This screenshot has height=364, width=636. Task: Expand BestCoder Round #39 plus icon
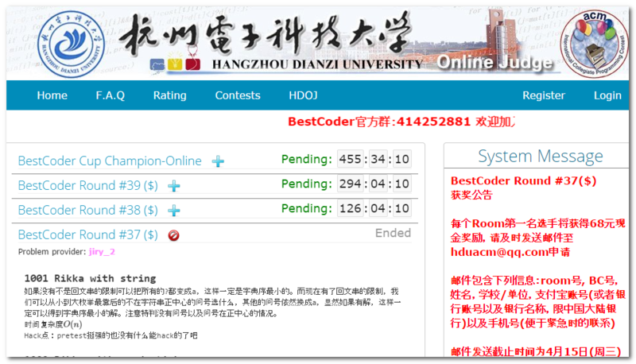pos(174,186)
